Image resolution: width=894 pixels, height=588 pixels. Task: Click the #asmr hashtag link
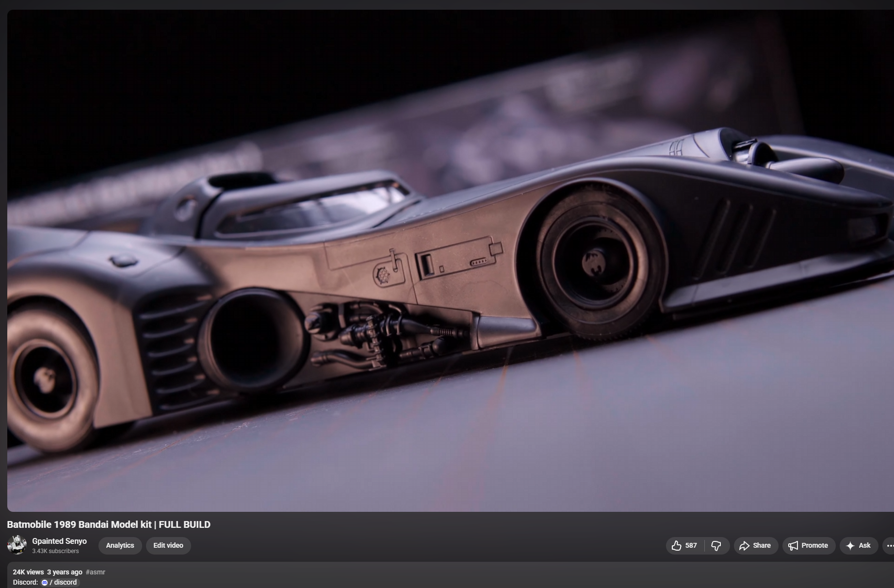96,572
